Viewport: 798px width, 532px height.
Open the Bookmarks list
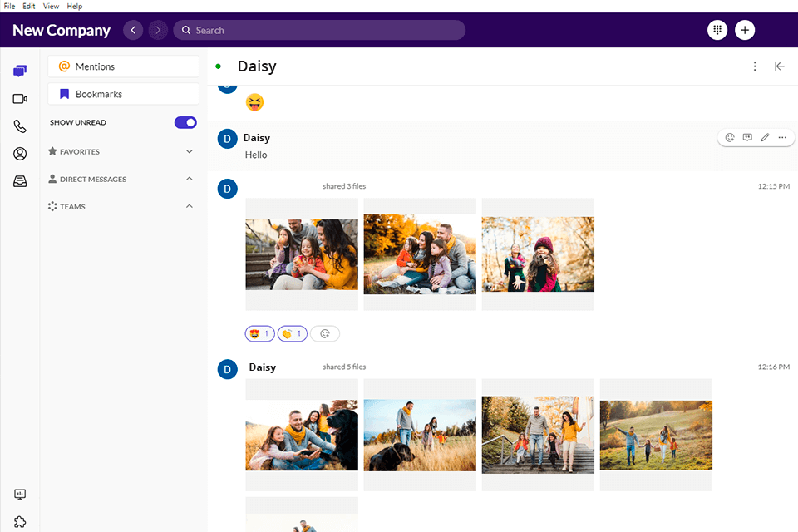click(123, 94)
